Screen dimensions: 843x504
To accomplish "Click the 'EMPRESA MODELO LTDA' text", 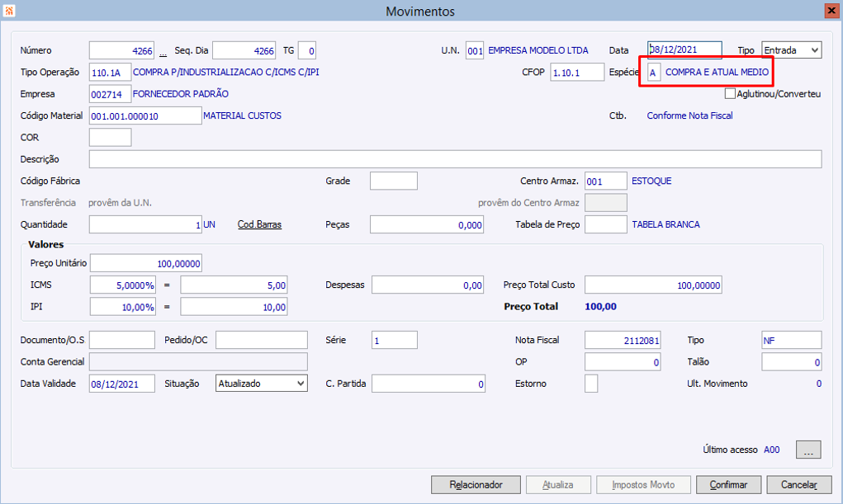I will [538, 50].
